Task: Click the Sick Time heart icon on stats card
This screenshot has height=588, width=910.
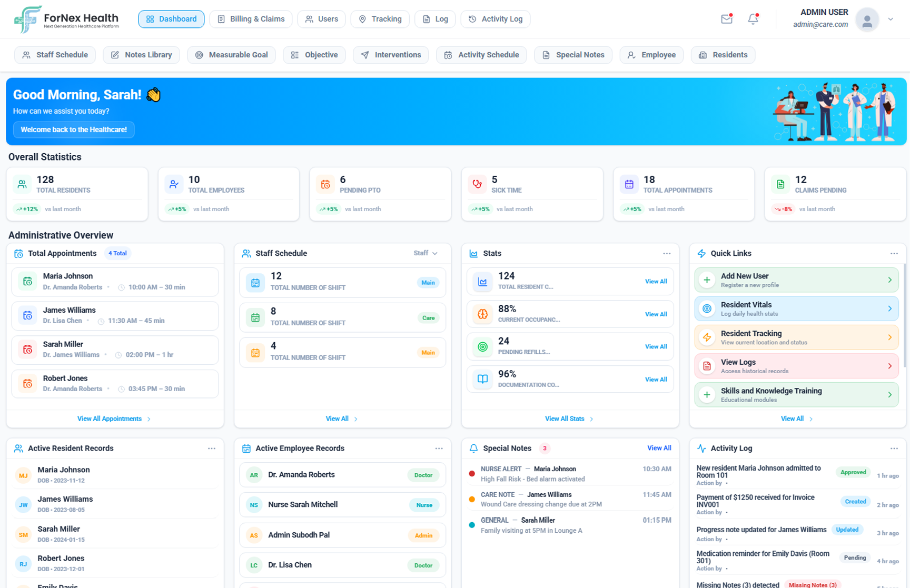Action: [x=477, y=184]
